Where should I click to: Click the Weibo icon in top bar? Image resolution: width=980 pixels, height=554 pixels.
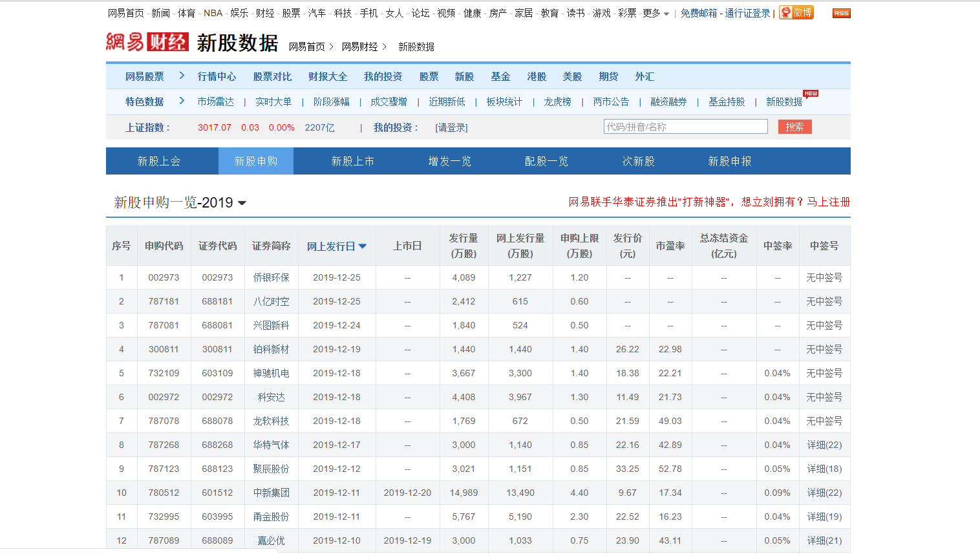[x=796, y=12]
